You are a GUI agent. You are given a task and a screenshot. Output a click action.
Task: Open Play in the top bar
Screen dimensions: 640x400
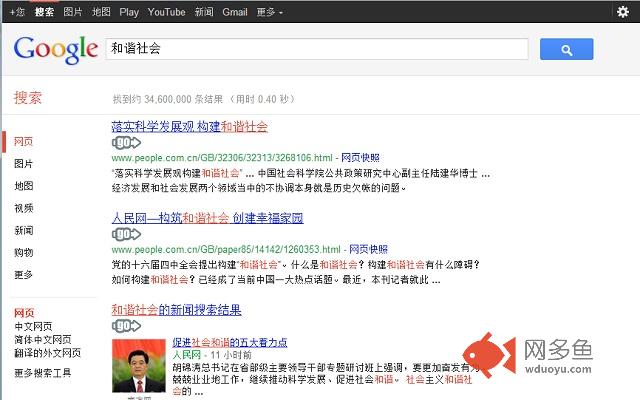[129, 12]
